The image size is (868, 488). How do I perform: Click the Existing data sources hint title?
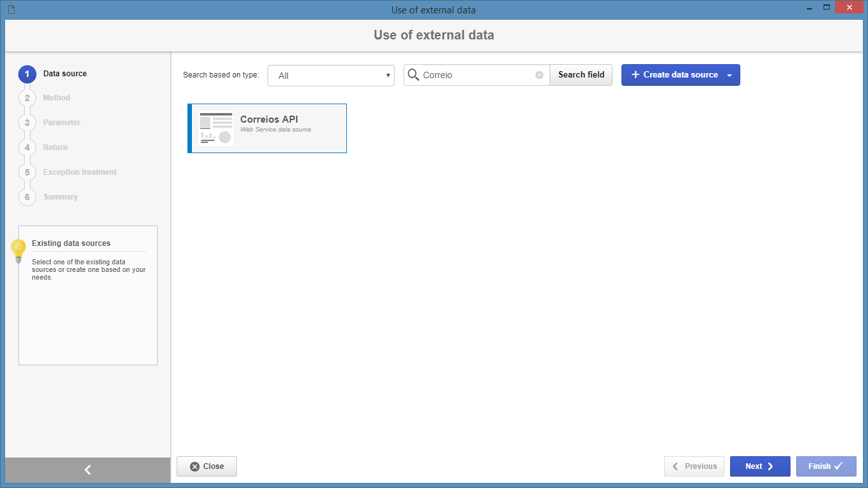[x=71, y=243]
